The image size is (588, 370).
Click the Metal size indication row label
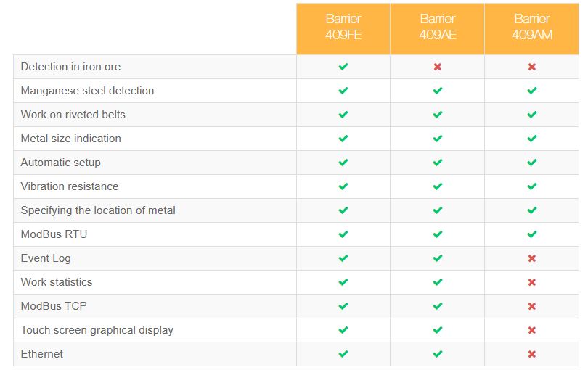[x=71, y=139]
